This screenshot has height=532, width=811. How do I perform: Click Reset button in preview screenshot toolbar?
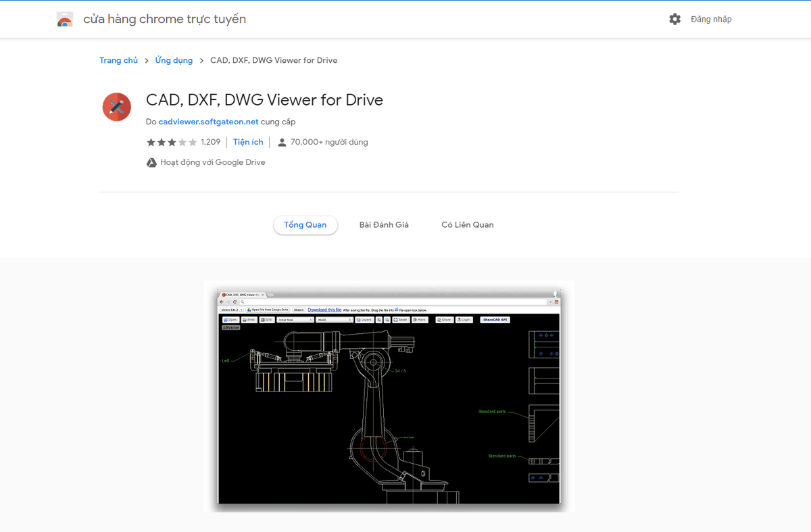[x=401, y=320]
